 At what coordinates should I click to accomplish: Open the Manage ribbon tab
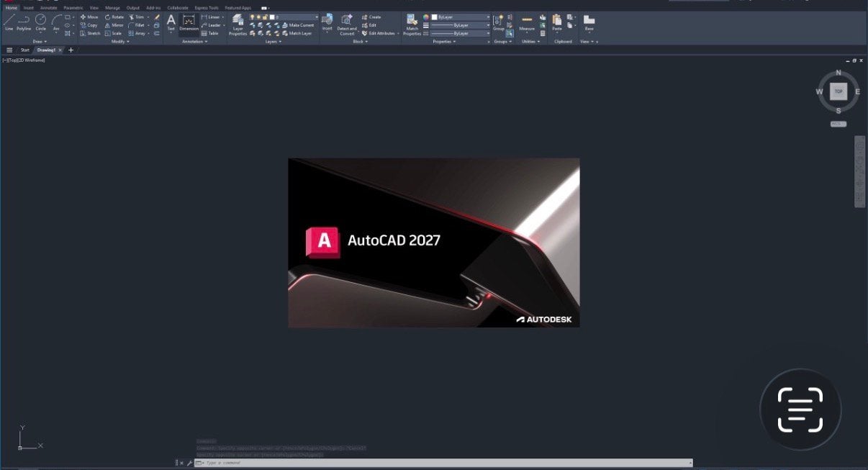113,7
